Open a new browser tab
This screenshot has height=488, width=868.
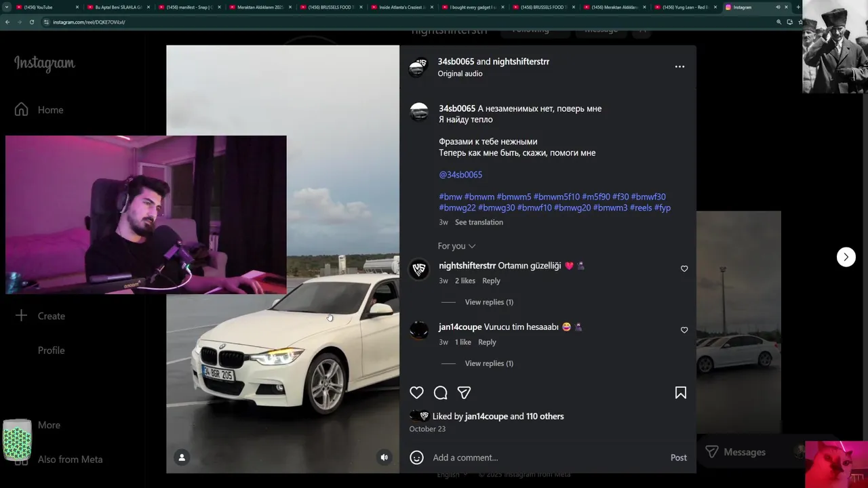[797, 7]
